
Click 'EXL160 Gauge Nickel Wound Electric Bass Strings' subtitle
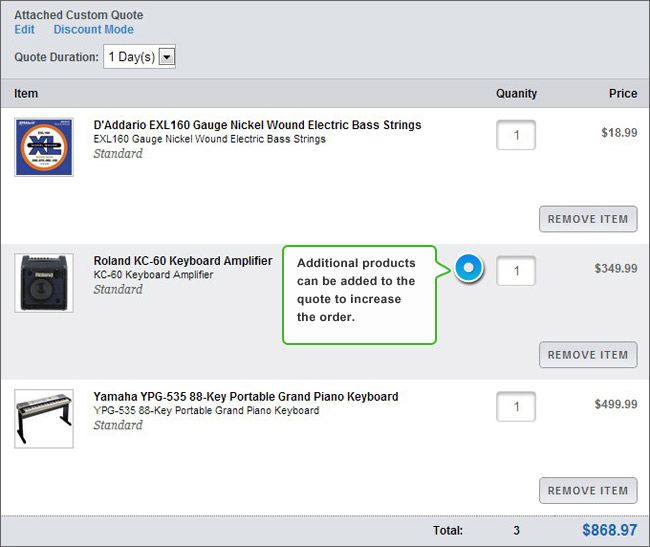tap(210, 139)
